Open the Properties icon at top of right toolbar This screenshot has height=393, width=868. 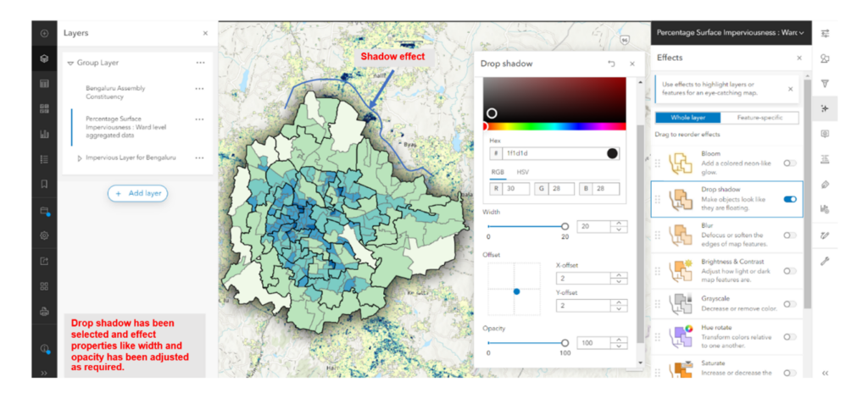coord(825,33)
